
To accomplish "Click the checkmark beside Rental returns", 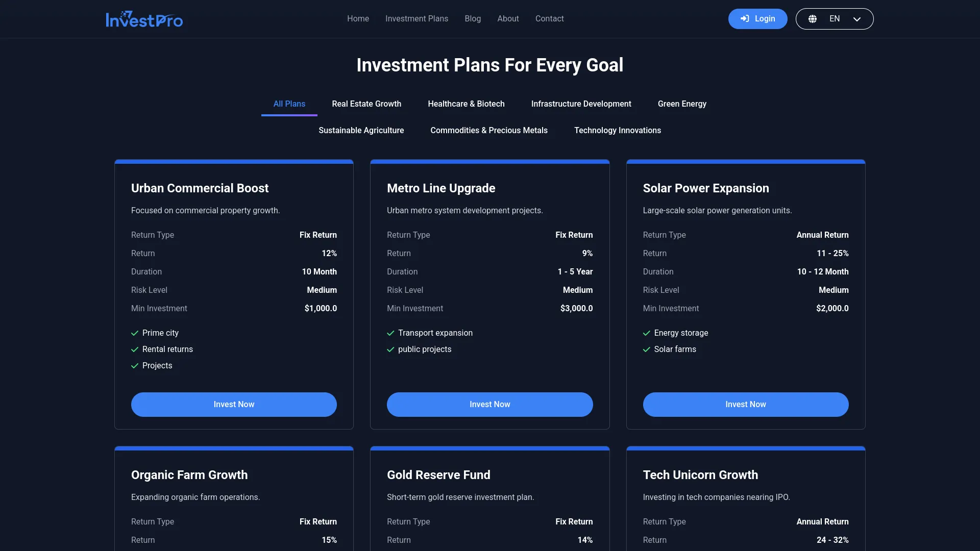I will pyautogui.click(x=134, y=349).
